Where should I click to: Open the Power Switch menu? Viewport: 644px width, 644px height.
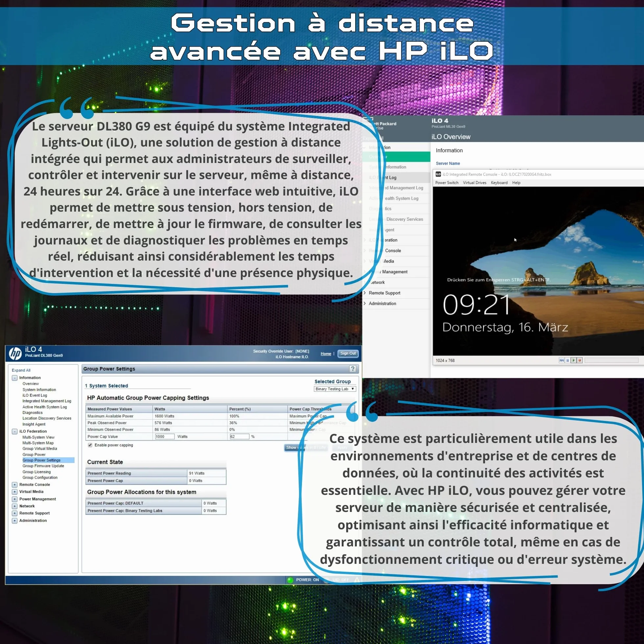447,183
